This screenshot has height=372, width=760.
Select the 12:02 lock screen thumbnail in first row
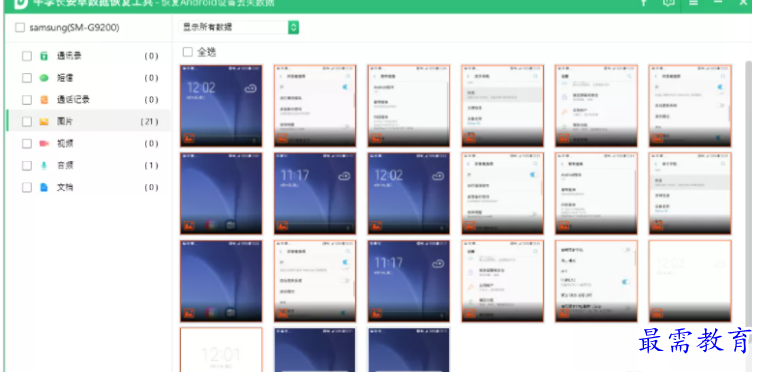tap(221, 106)
